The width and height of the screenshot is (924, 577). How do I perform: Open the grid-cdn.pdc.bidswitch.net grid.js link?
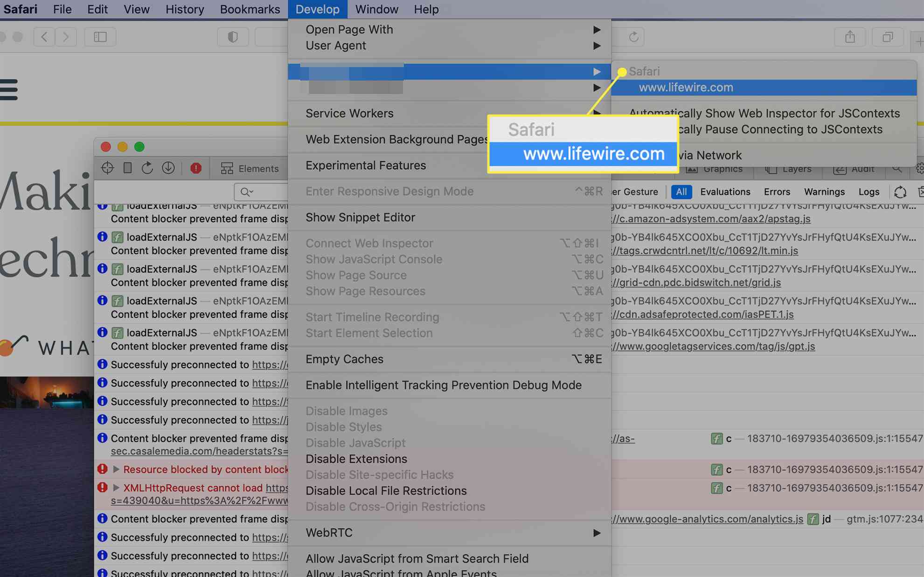(696, 282)
